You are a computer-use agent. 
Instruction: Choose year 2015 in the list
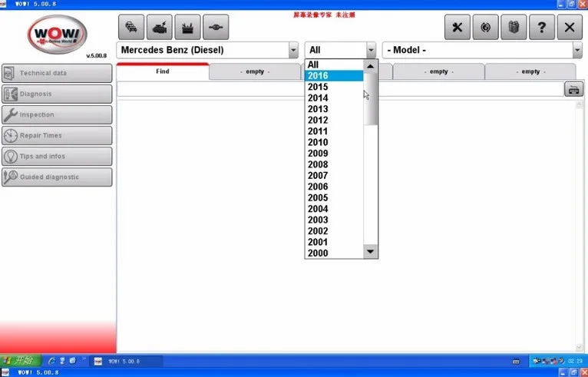click(334, 87)
